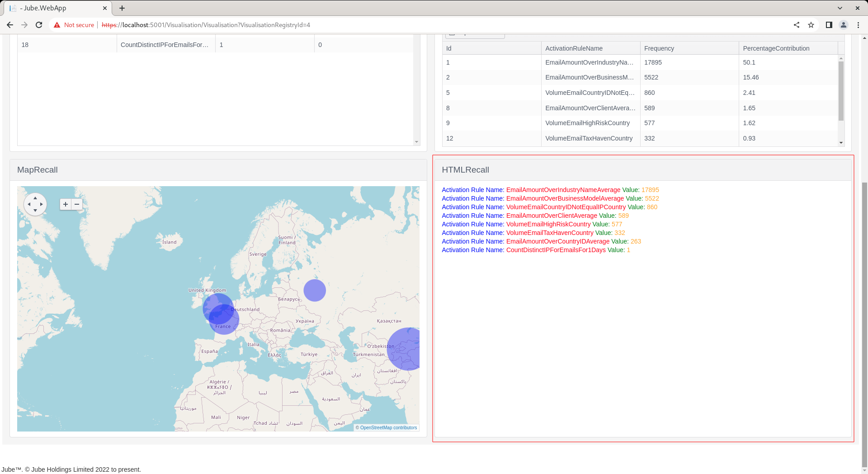Close the Jube.WebApp tab

coord(105,8)
